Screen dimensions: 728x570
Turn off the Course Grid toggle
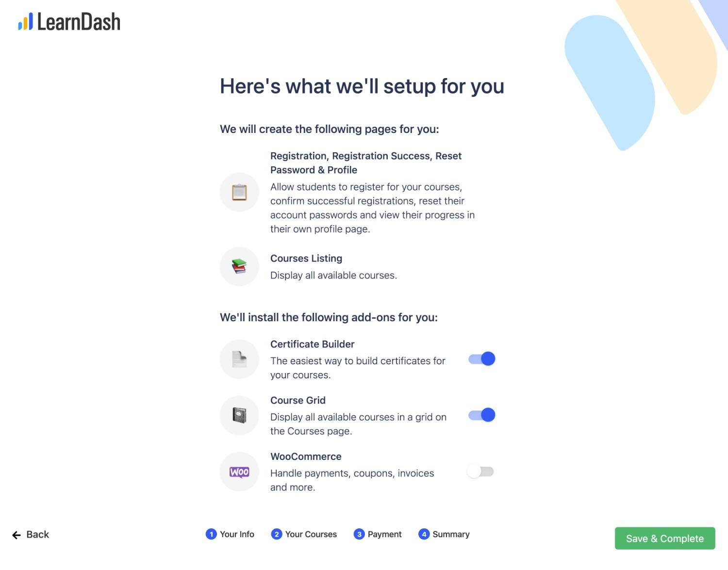[481, 415]
